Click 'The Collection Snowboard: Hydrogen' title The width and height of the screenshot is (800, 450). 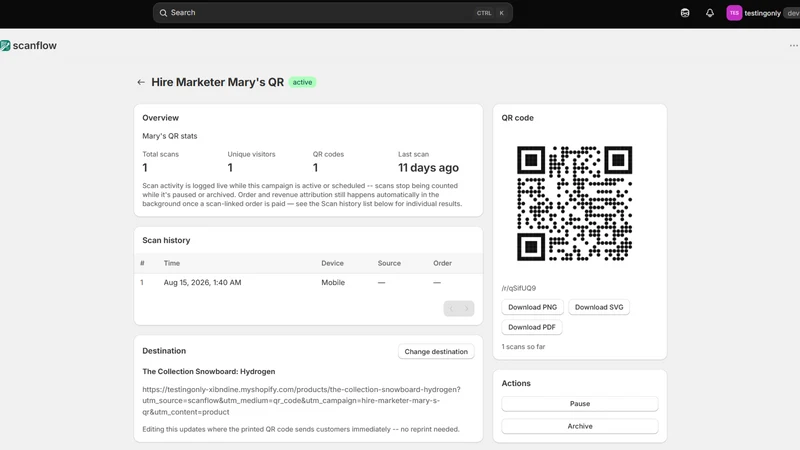[x=209, y=371]
